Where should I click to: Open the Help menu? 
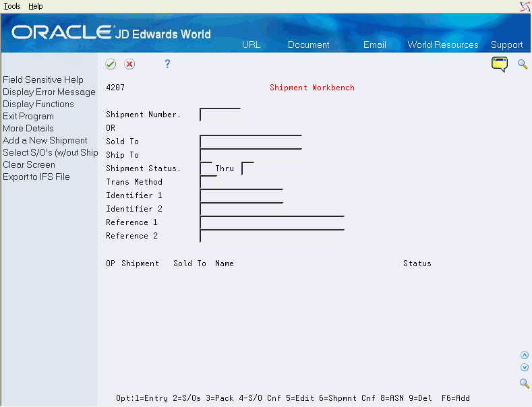pos(35,6)
